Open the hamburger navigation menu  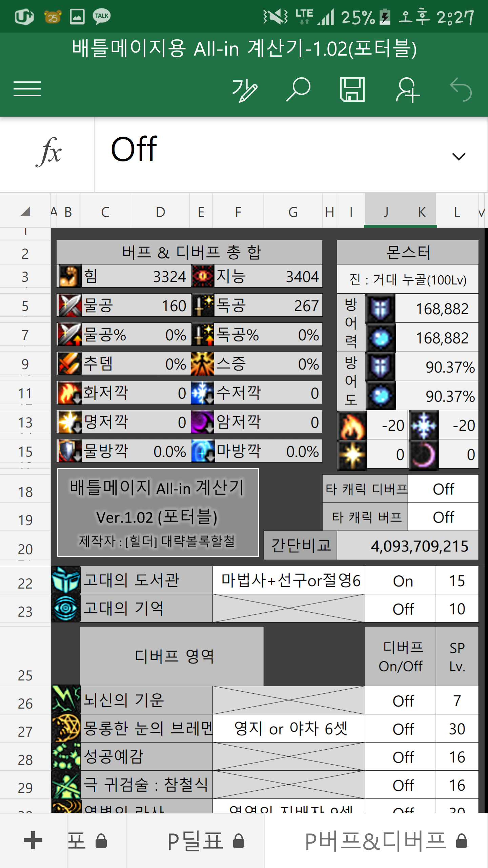(27, 89)
